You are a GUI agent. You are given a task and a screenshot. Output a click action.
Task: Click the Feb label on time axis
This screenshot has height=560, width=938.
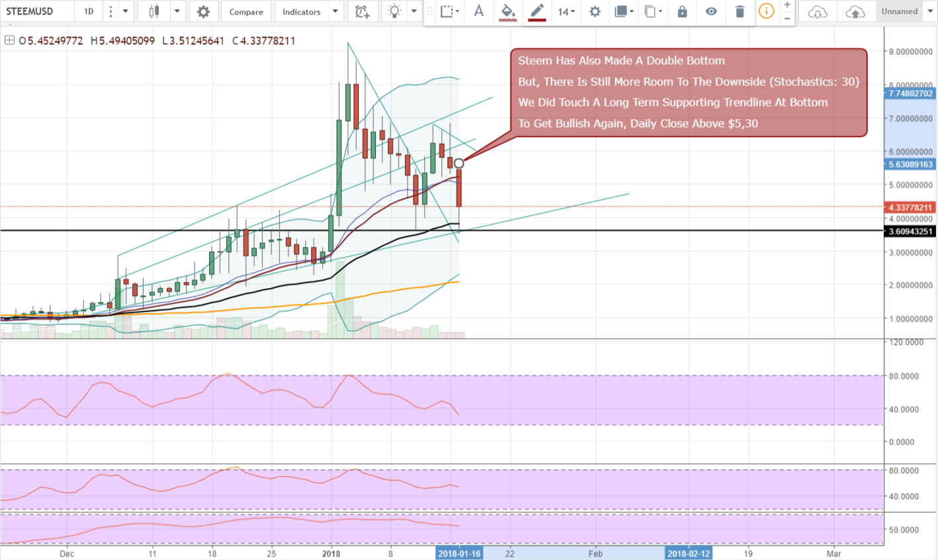[595, 553]
